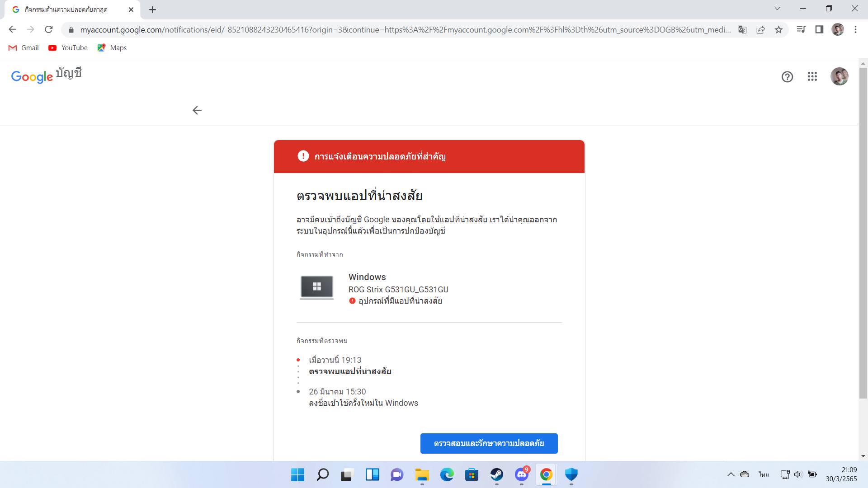Image resolution: width=868 pixels, height=488 pixels.
Task: Click the 26 มีนาคม 15:30 activity entry
Action: tap(337, 392)
